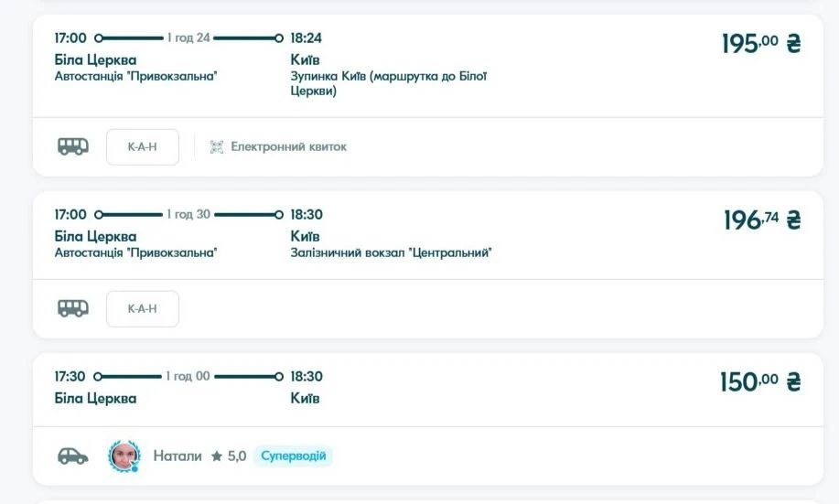The height and width of the screenshot is (504, 839).
Task: Click the 17:30 departure time in the car ride
Action: click(70, 377)
